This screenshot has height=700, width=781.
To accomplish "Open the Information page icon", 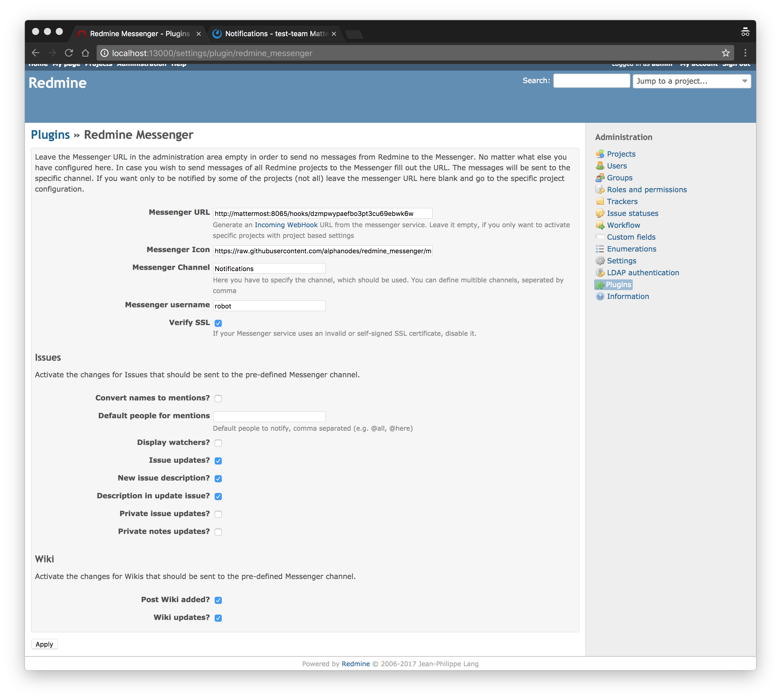I will click(x=601, y=296).
